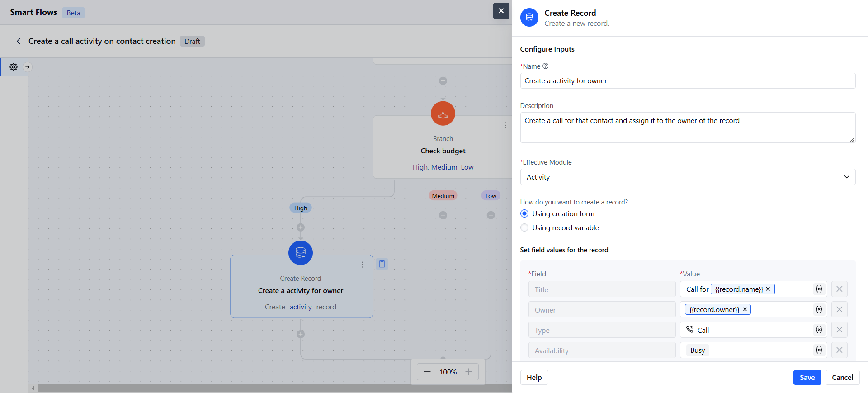Remove the Availability field row
The image size is (868, 393).
tap(840, 350)
